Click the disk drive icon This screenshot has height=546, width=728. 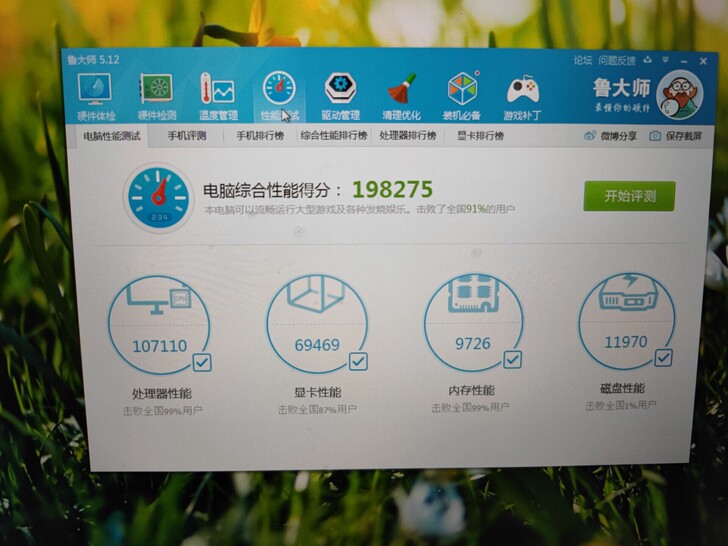tap(628, 292)
